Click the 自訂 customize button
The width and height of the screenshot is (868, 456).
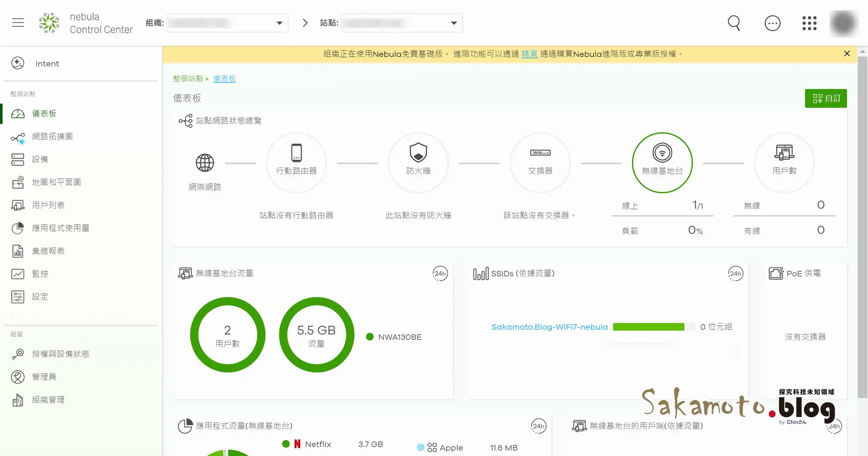click(x=826, y=98)
